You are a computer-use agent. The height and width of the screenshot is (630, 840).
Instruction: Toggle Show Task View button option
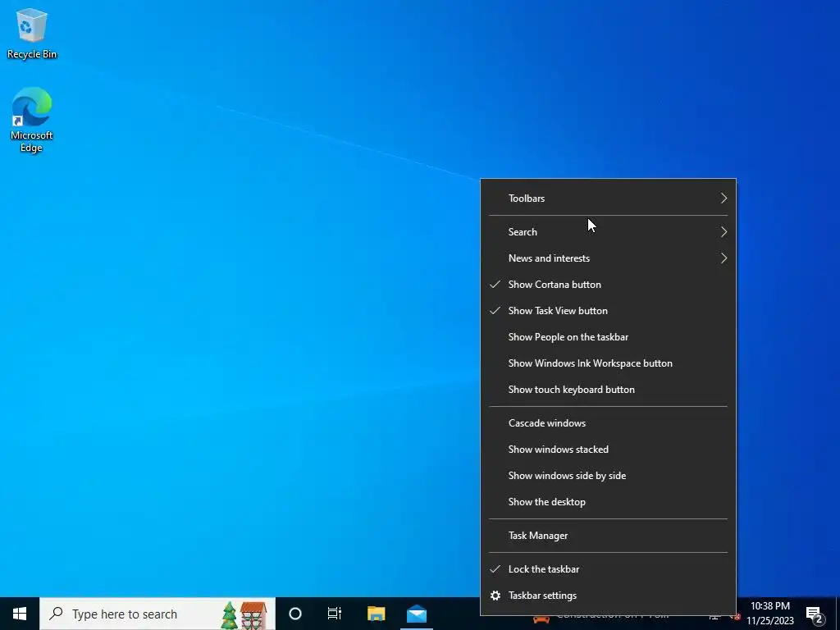tap(608, 311)
